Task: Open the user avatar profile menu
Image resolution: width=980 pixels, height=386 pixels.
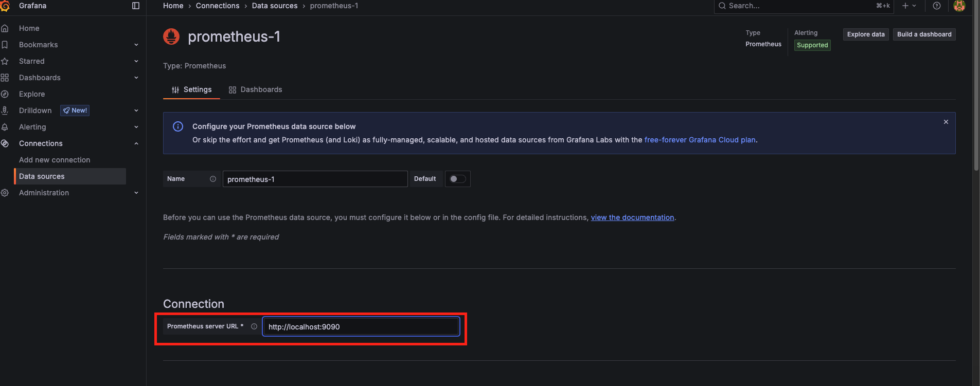Action: (959, 6)
